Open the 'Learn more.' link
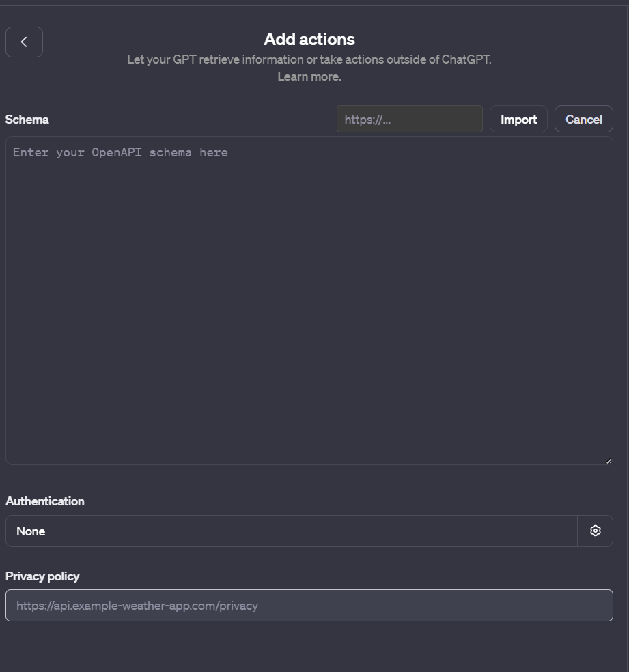 click(x=309, y=76)
